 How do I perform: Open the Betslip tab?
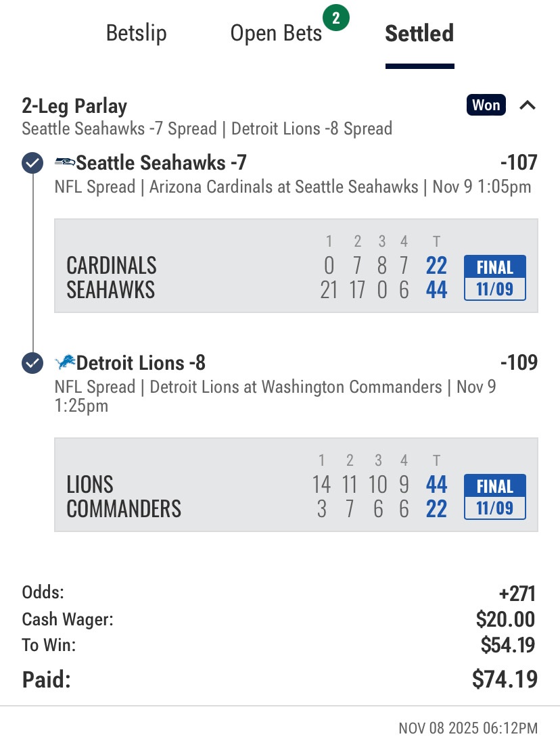(x=136, y=33)
